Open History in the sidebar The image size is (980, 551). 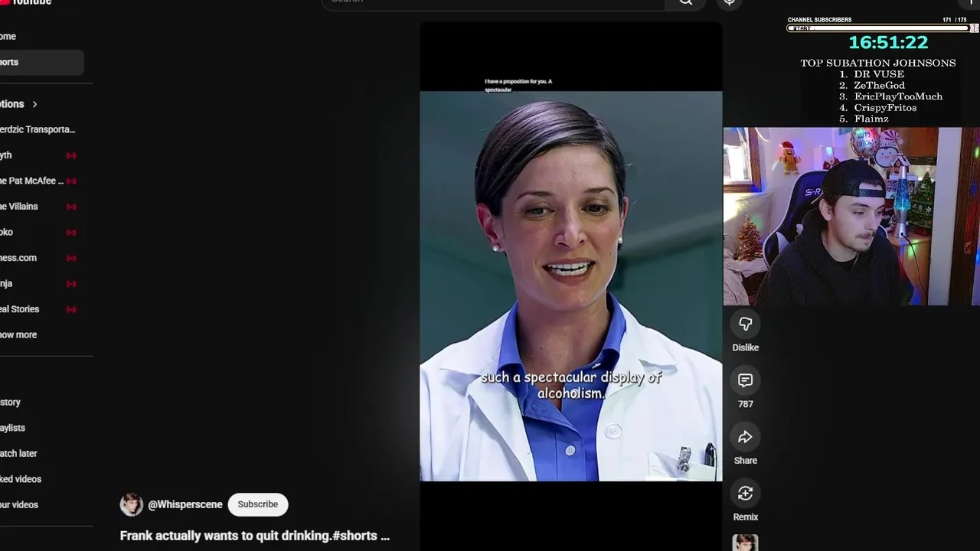(x=42, y=402)
